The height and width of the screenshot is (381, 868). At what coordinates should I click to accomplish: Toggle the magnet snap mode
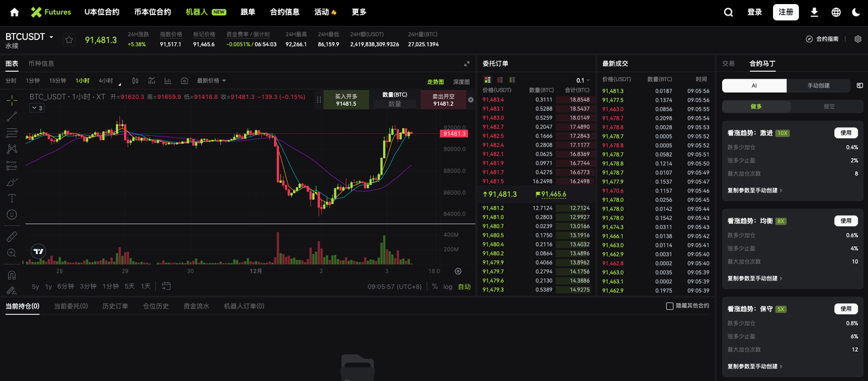click(12, 275)
